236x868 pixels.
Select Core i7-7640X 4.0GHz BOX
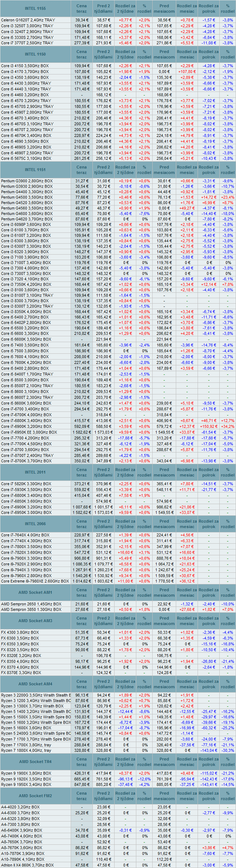point(25,535)
